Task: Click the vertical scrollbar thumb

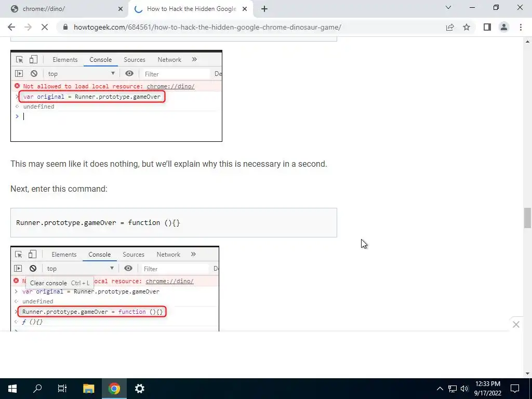Action: pos(527,218)
